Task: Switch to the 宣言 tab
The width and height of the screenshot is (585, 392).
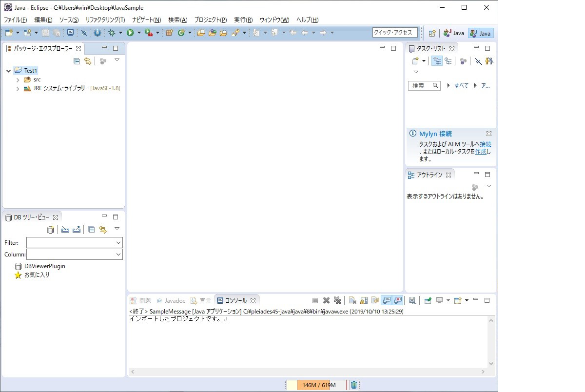Action: [x=201, y=301]
